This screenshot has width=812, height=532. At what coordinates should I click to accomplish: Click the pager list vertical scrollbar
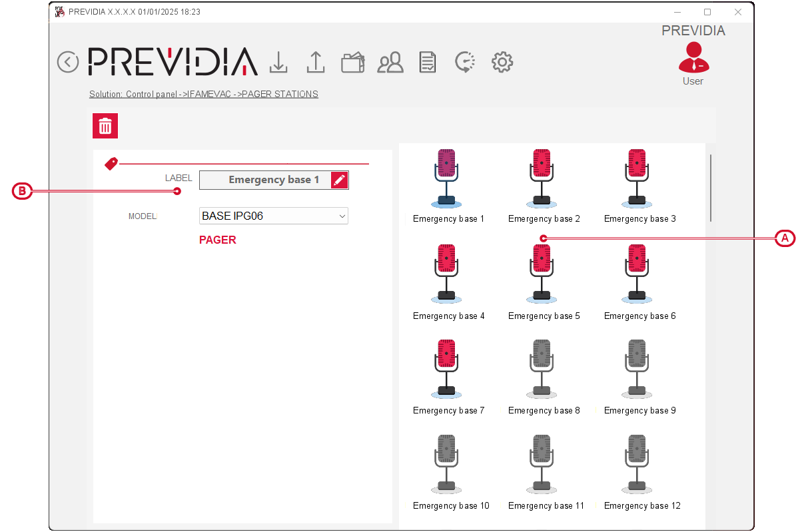tap(710, 188)
